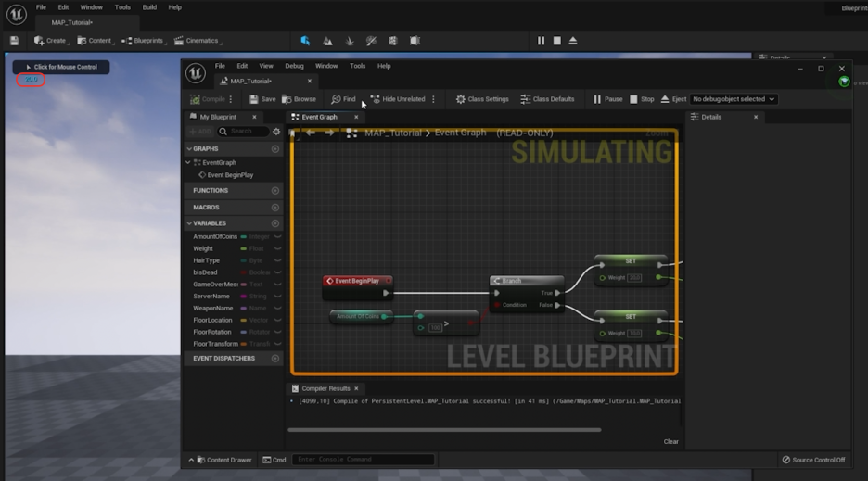Click the My Blueprint search field

click(x=243, y=132)
